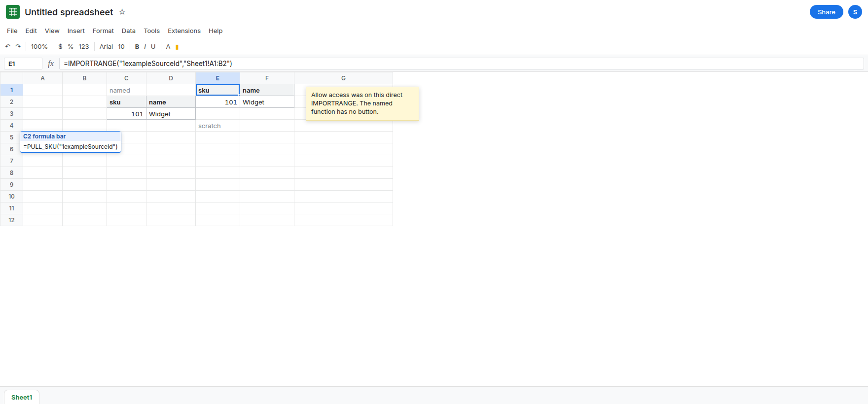Viewport: 868px width, 404px height.
Task: Click the fx function icon
Action: [51, 64]
